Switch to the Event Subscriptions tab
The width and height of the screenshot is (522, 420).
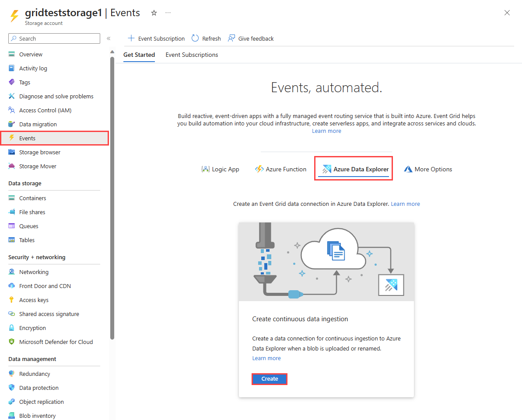point(192,55)
